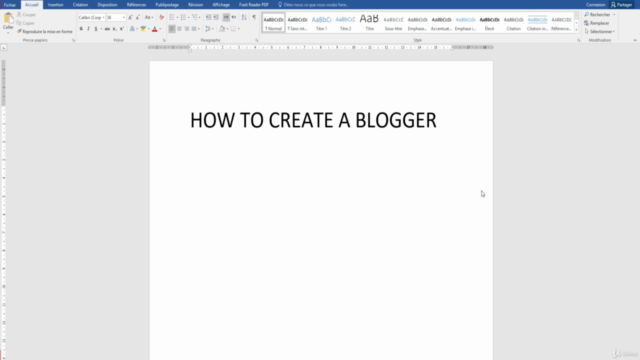
Task: Switch to the Insertion tab
Action: [x=56, y=4]
